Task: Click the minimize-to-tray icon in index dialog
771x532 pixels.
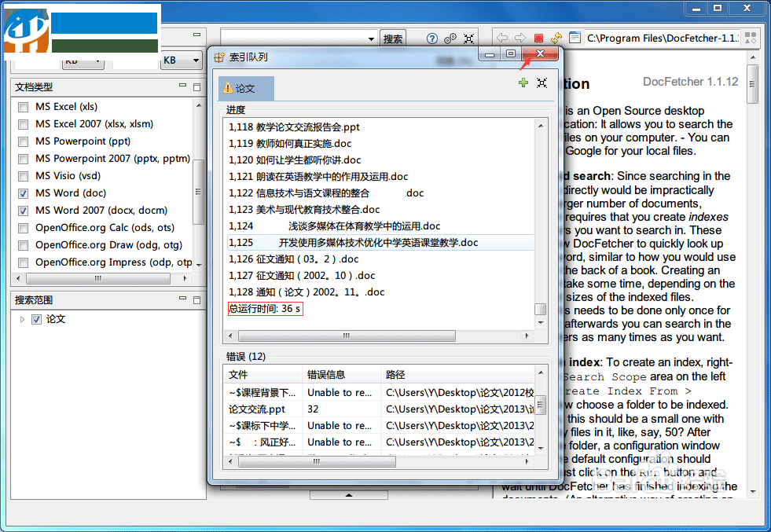Action: click(542, 83)
